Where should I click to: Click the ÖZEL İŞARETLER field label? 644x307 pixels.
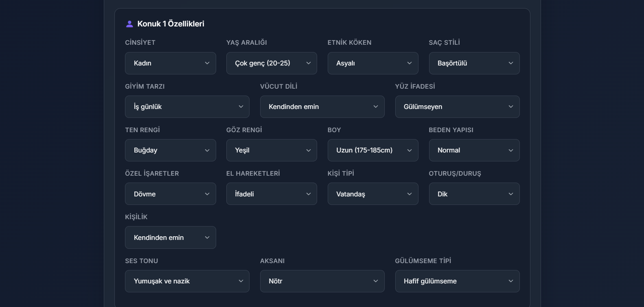152,173
